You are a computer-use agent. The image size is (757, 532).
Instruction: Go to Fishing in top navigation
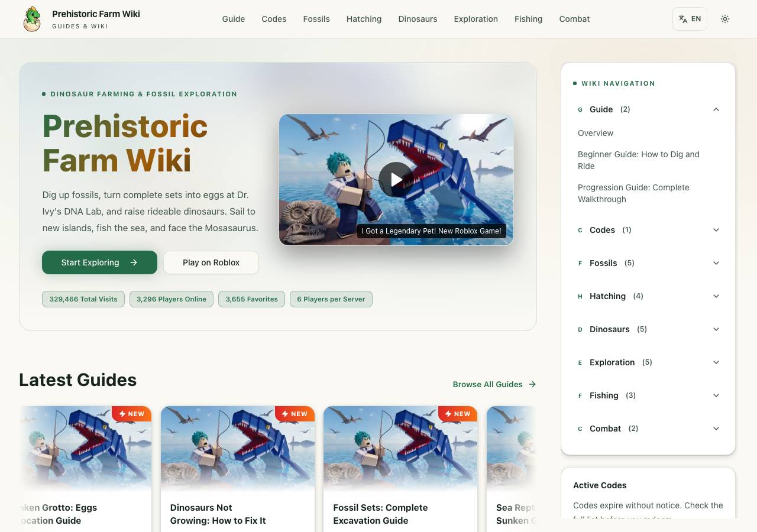[x=528, y=19]
